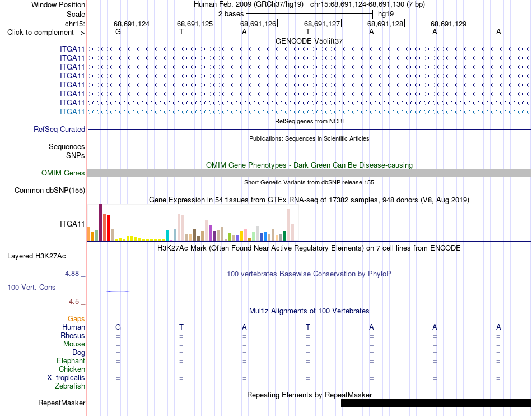Screen dimensions: 532x416
Task: Click the 'Chicken' alignment row label
Action: [72, 369]
